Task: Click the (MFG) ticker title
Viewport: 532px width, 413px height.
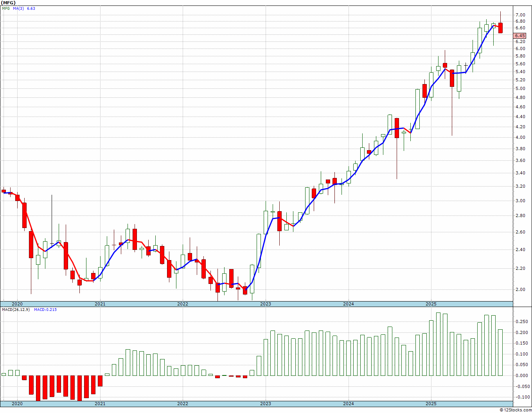Action: pos(8,3)
